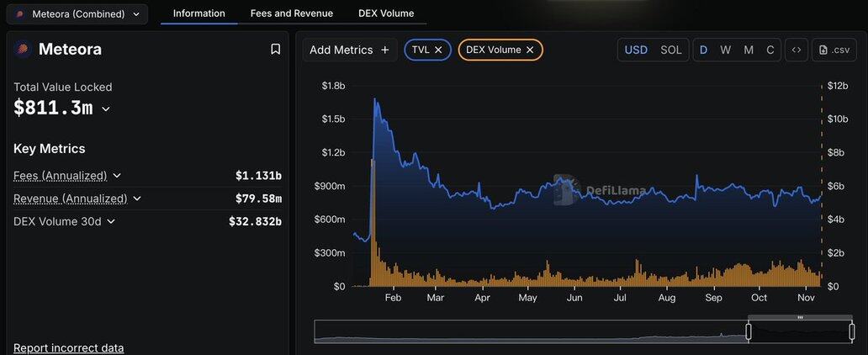
Task: Click the left handle of range slider
Action: tap(748, 331)
